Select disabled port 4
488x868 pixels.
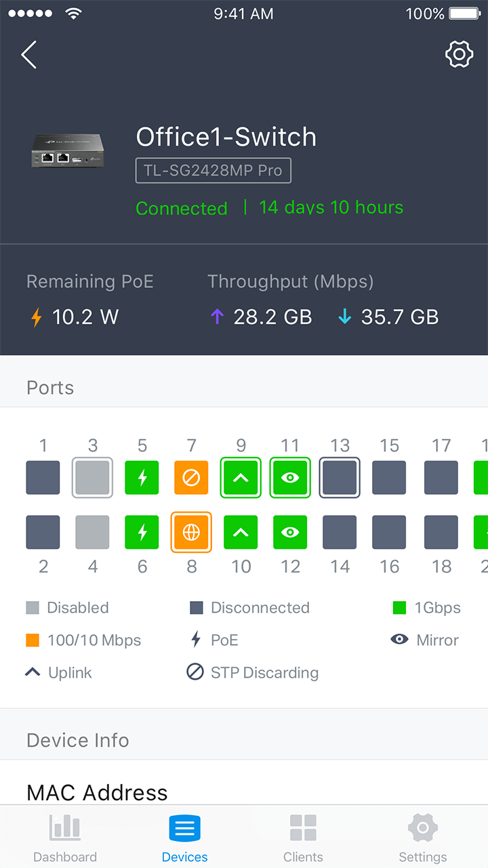pyautogui.click(x=92, y=532)
